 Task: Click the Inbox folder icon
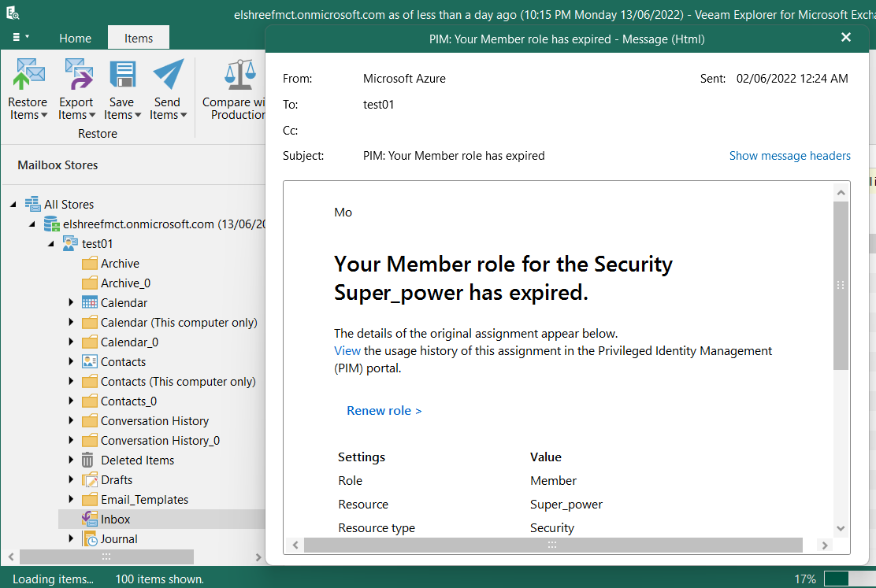(89, 519)
